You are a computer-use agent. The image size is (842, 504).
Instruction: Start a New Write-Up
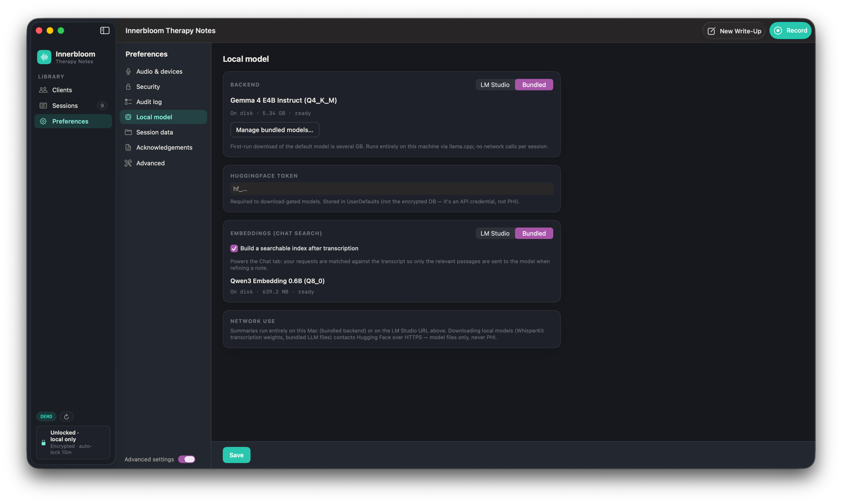point(734,31)
